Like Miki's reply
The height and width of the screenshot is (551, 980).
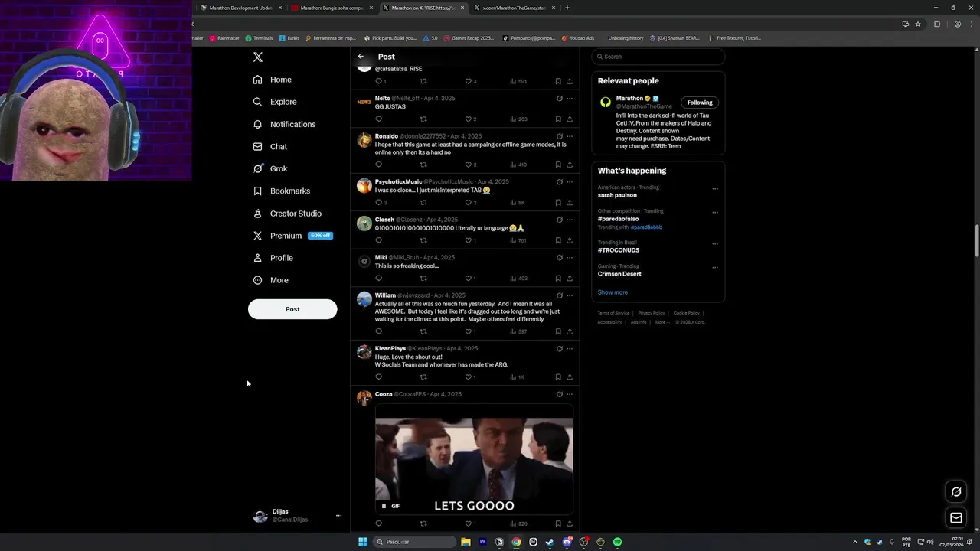coord(469,279)
